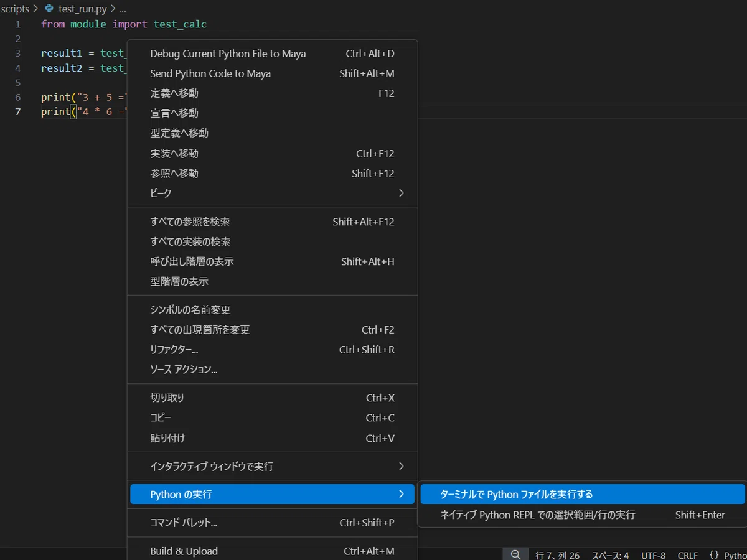747x560 pixels.
Task: Click 定義へ移動 menu entry
Action: (x=272, y=93)
